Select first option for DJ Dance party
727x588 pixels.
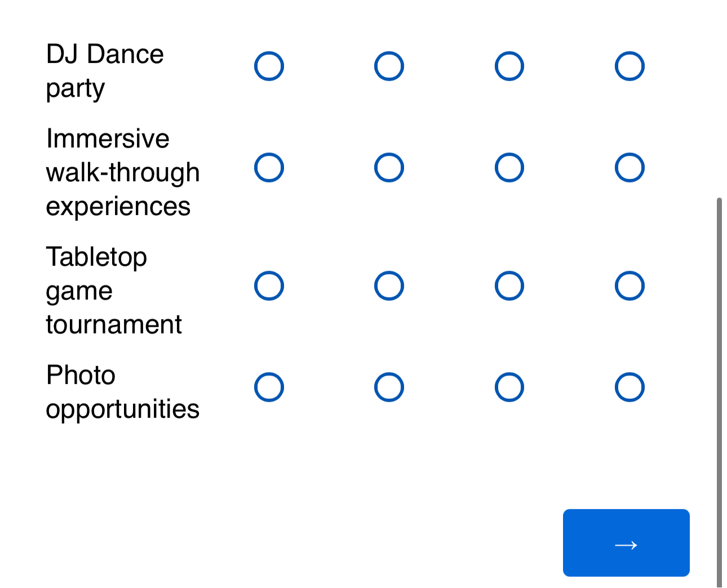click(x=269, y=66)
